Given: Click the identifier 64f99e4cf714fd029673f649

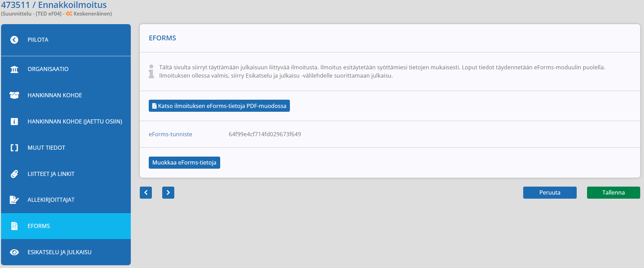Looking at the screenshot, I should [x=265, y=134].
